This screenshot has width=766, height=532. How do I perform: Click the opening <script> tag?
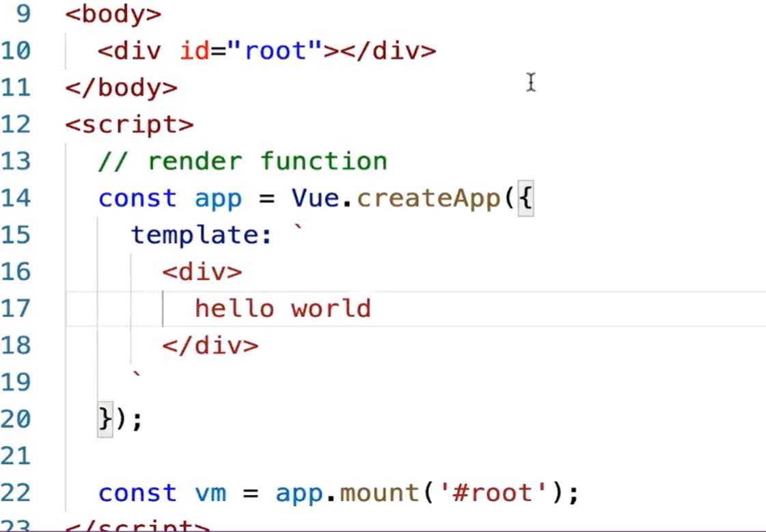tap(129, 125)
